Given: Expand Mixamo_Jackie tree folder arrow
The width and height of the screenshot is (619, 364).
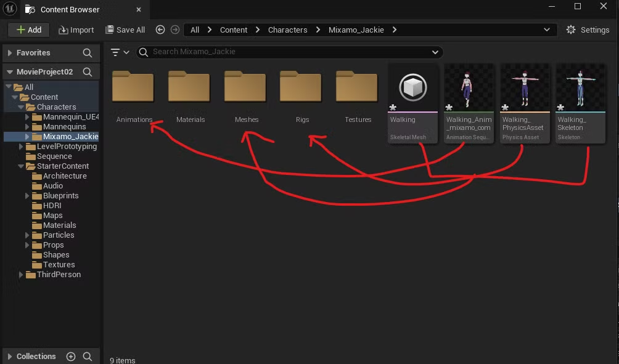Looking at the screenshot, I should (x=27, y=137).
